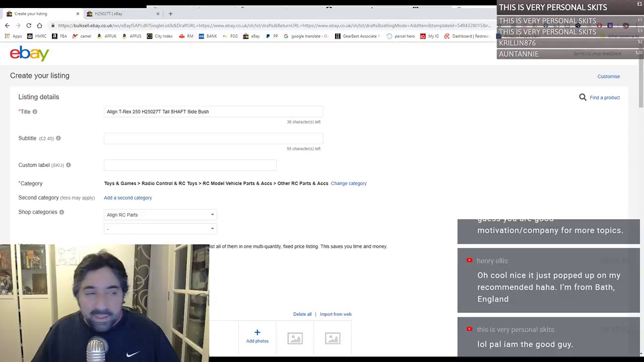
Task: Open the City Index bookmark
Action: [159, 36]
